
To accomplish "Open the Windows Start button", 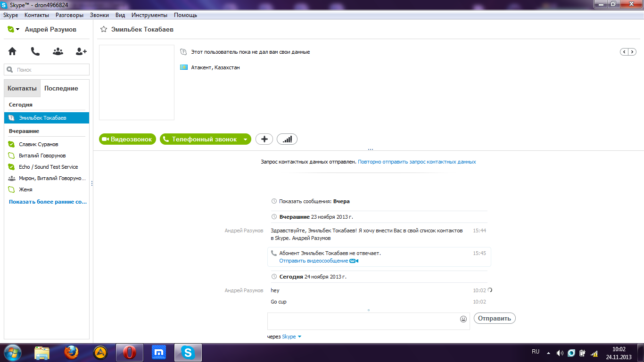I will (12, 352).
